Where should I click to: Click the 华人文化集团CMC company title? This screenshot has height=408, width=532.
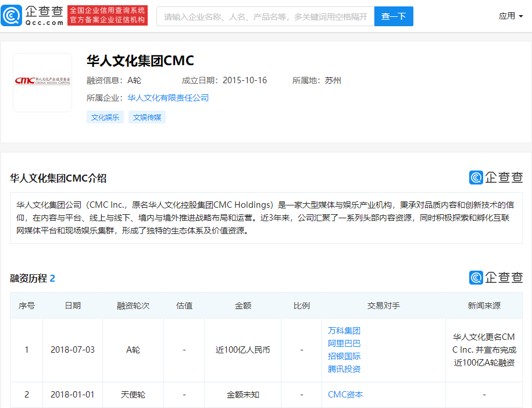click(x=140, y=61)
